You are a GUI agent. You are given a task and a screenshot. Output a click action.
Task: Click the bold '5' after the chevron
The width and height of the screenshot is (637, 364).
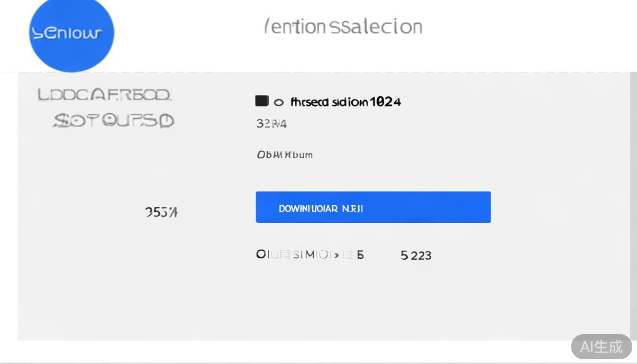tap(361, 255)
